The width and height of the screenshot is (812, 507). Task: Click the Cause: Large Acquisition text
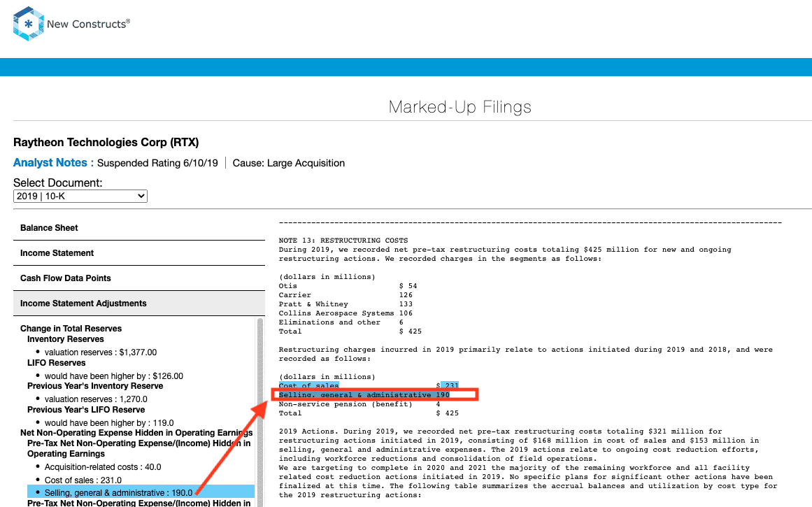pos(288,163)
